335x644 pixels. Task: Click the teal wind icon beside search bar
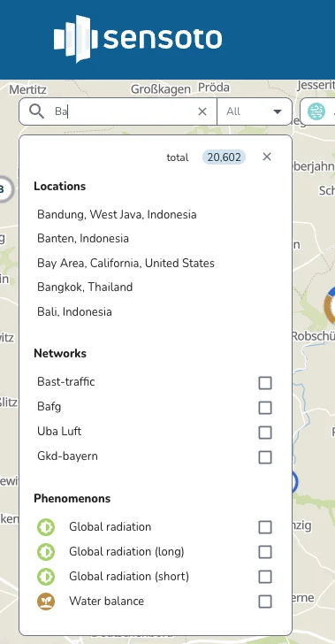316,111
